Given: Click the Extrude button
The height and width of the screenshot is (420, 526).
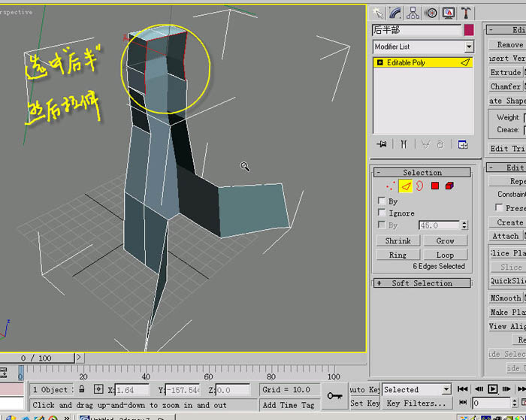Looking at the screenshot, I should 506,72.
